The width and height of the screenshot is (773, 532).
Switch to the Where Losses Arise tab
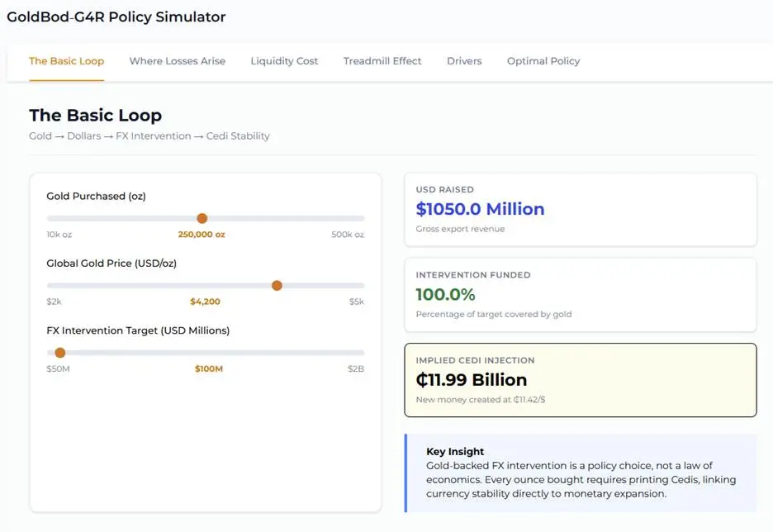177,61
